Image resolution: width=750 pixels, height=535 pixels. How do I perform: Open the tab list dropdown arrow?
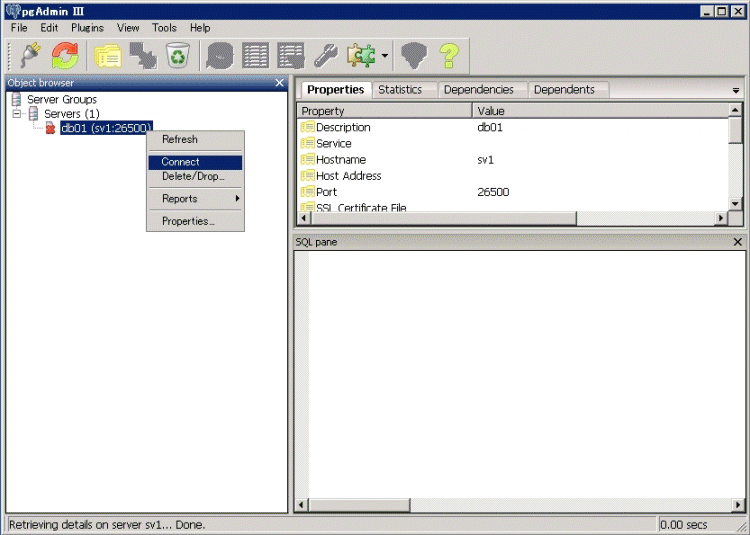[736, 90]
